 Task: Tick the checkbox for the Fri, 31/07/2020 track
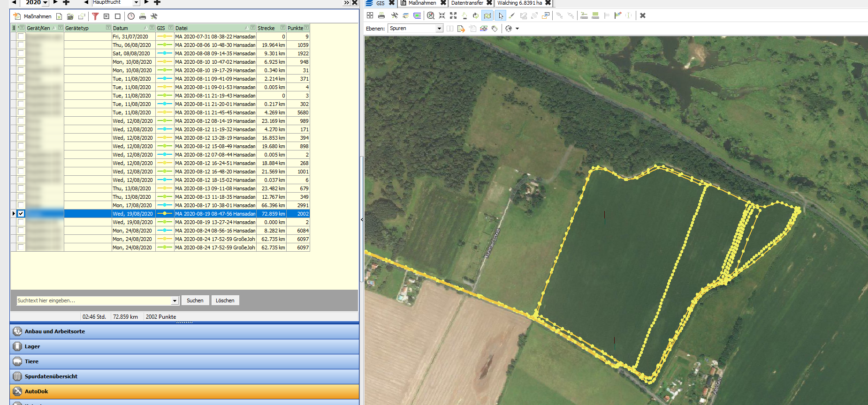[21, 37]
